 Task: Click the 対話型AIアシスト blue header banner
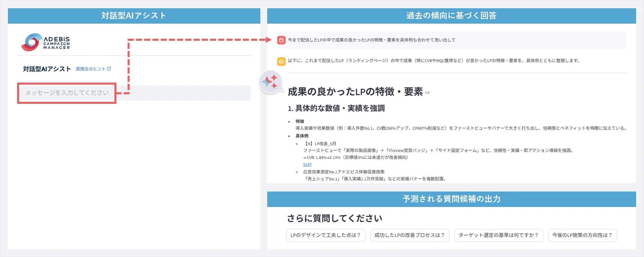134,16
